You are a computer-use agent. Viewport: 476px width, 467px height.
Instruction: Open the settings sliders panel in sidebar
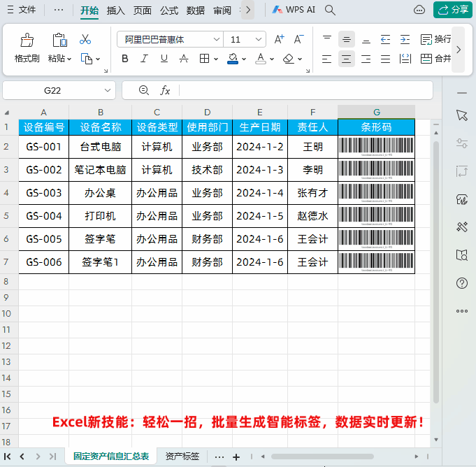pos(462,143)
